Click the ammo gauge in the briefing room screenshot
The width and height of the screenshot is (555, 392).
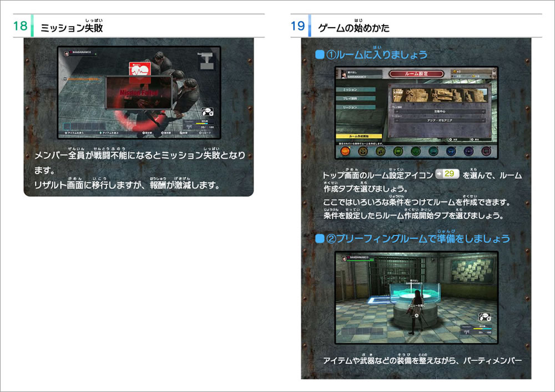[x=482, y=329]
